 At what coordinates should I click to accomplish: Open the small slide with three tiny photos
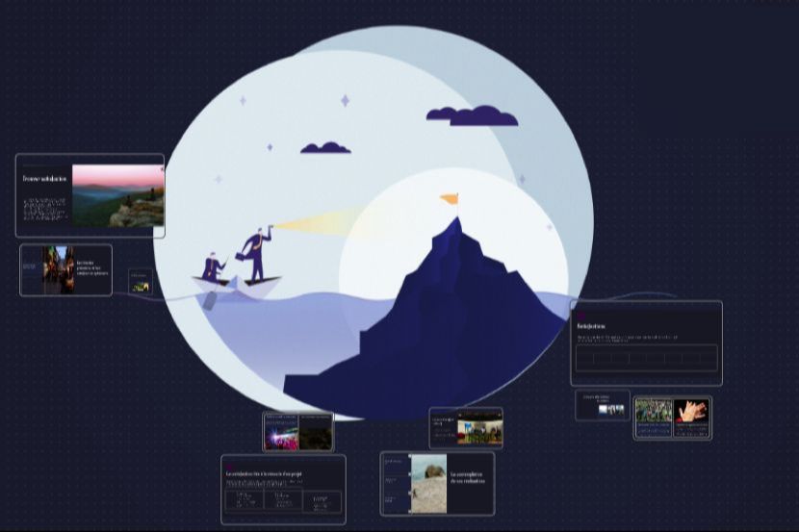point(603,405)
